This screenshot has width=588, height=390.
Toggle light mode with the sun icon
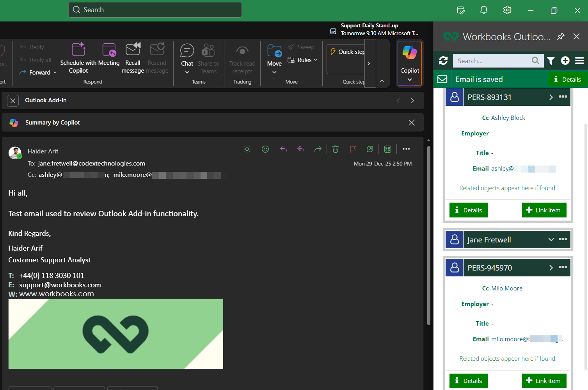click(x=247, y=149)
